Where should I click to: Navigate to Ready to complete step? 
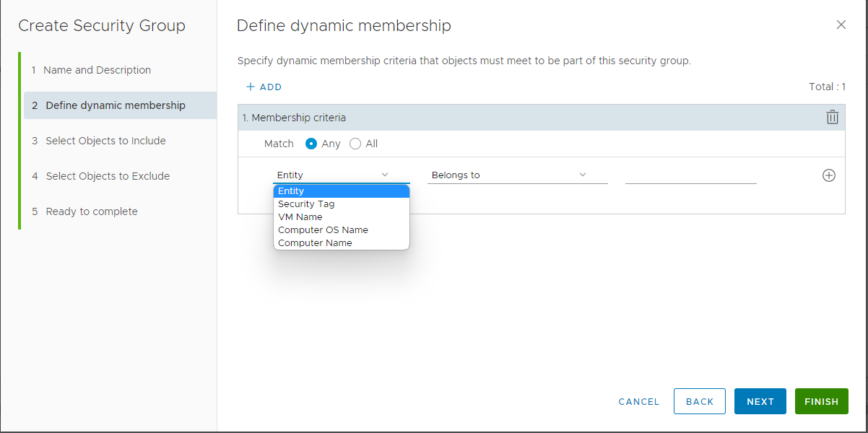pyautogui.click(x=90, y=211)
